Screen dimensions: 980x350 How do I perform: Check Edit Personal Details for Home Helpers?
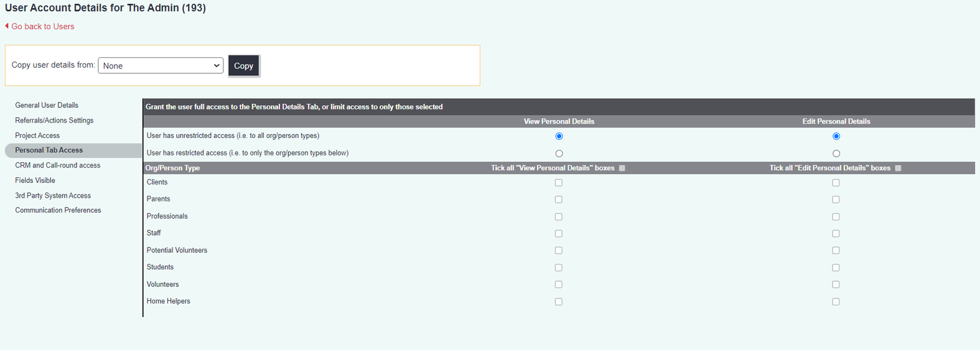(x=836, y=302)
